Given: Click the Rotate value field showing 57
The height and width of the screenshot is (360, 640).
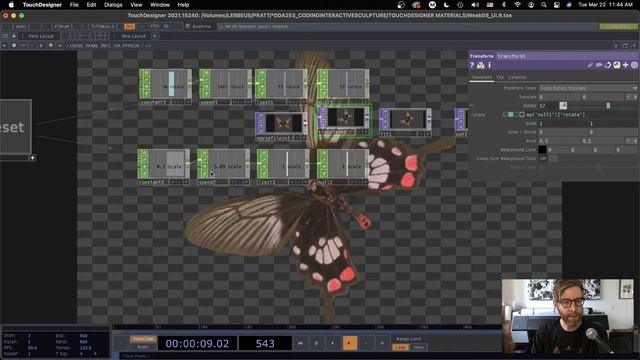Looking at the screenshot, I should [x=548, y=106].
